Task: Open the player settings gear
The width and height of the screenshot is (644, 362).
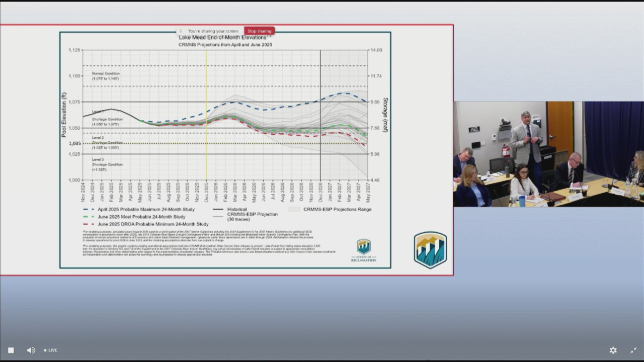Action: [x=613, y=350]
